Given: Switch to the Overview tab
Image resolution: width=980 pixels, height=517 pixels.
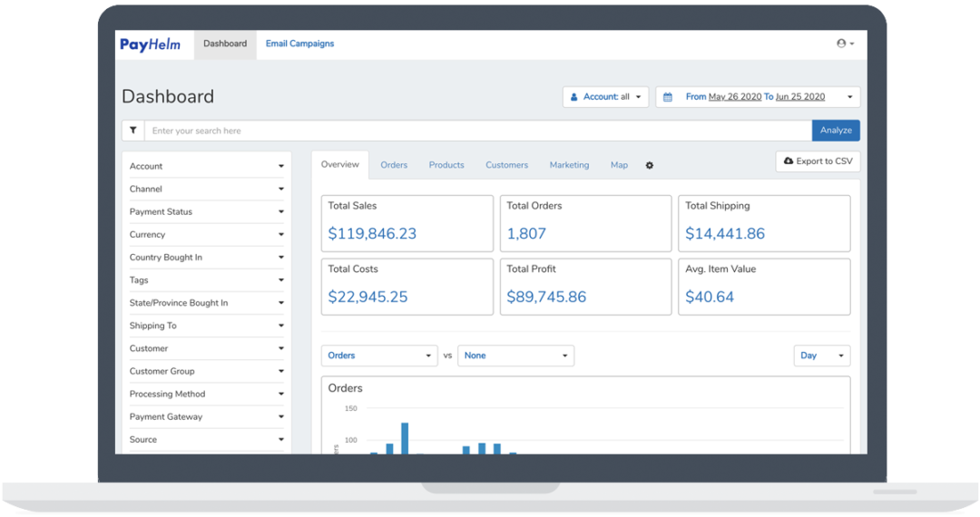Looking at the screenshot, I should [x=340, y=165].
